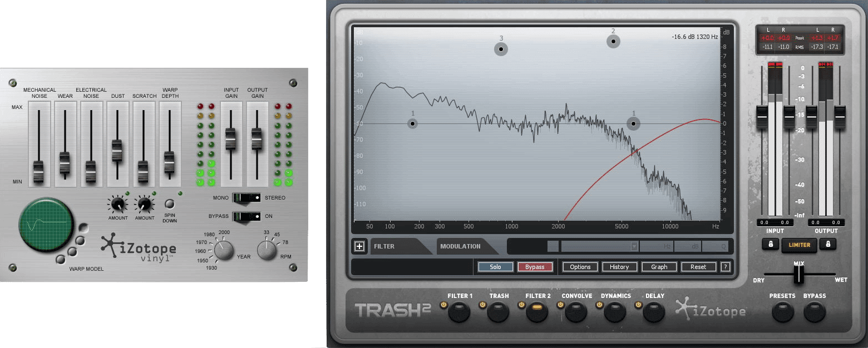Click the output gain lock icon right of Limiter

coord(827,244)
